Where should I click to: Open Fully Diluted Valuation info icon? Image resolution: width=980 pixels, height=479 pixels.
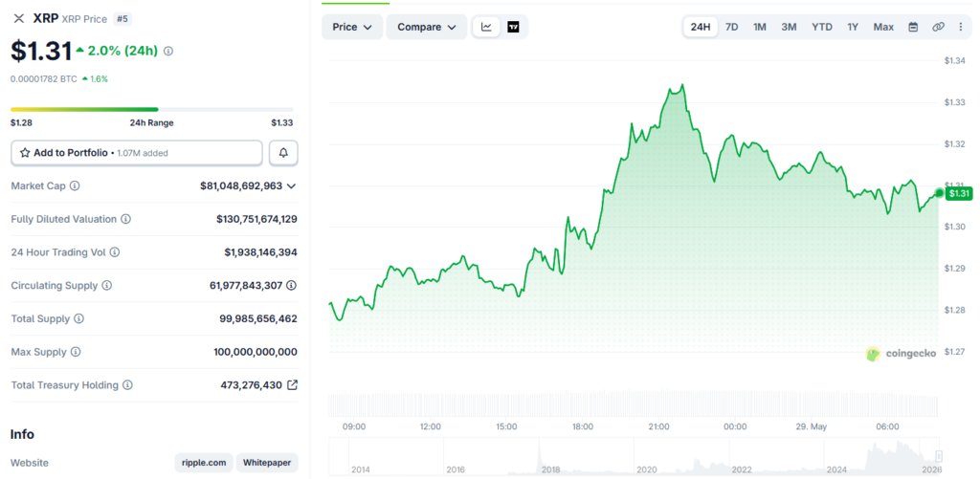pyautogui.click(x=125, y=219)
